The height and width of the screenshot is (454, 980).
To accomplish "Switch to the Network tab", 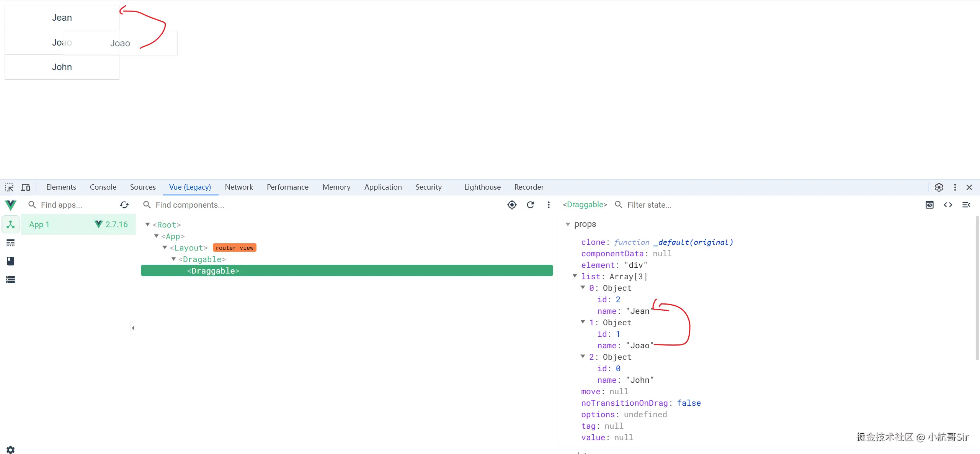I will (x=239, y=187).
